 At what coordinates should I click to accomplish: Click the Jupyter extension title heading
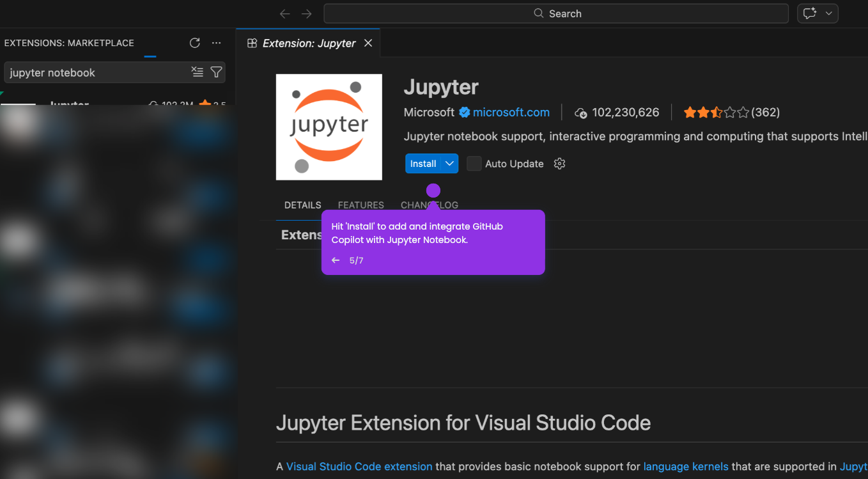coord(441,87)
